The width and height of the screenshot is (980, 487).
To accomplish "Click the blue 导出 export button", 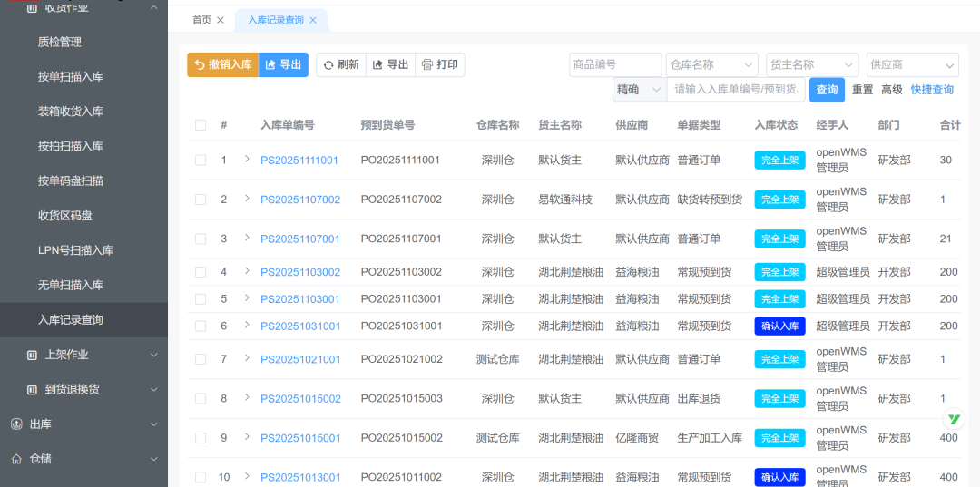I will pos(283,65).
